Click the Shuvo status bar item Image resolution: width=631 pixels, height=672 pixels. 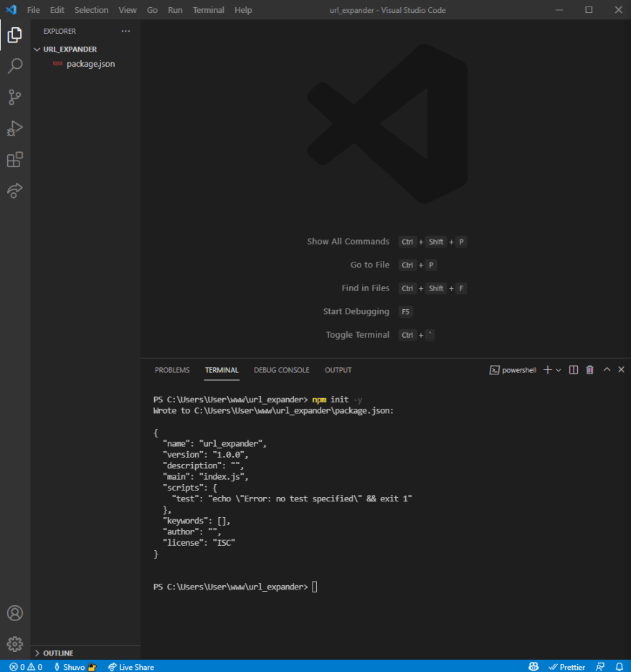coord(75,666)
